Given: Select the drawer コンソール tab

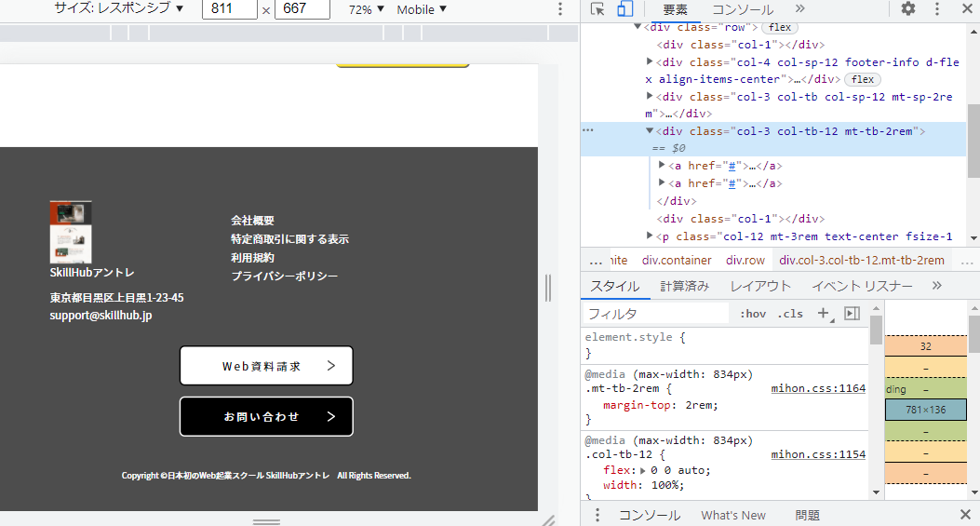Looking at the screenshot, I should 650,516.
